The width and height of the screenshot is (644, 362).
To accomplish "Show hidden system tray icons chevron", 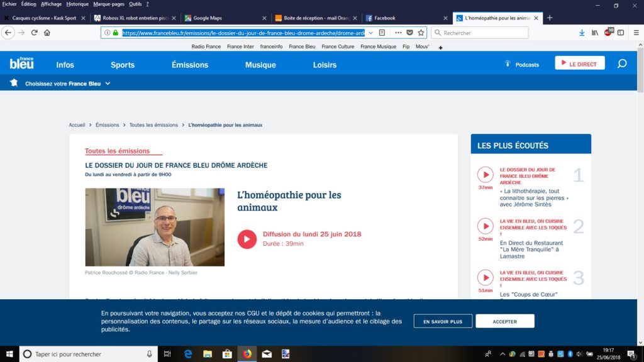I will click(502, 354).
